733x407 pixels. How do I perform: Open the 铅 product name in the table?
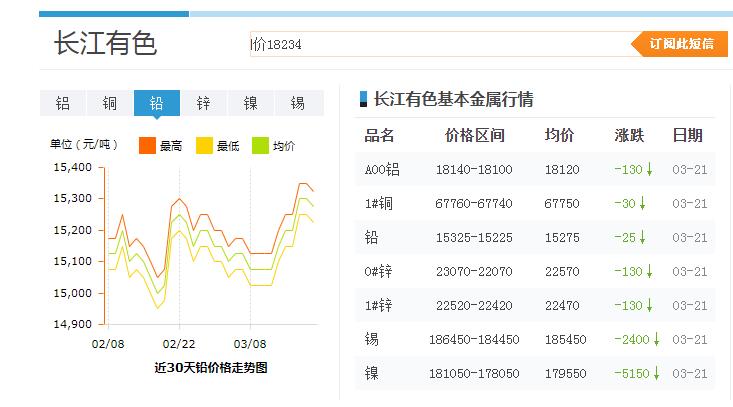point(372,237)
